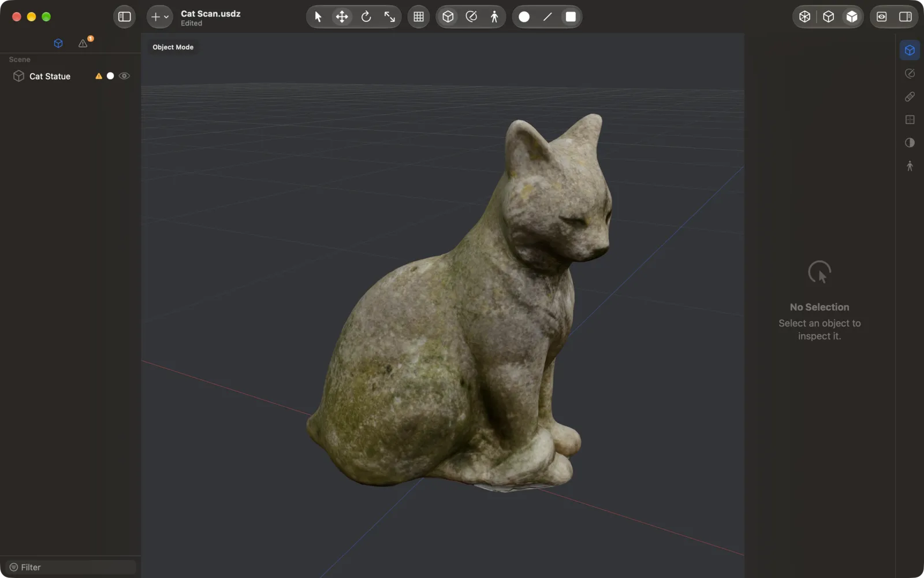
Task: Hide the Cat Statue with eye icon
Action: [124, 76]
